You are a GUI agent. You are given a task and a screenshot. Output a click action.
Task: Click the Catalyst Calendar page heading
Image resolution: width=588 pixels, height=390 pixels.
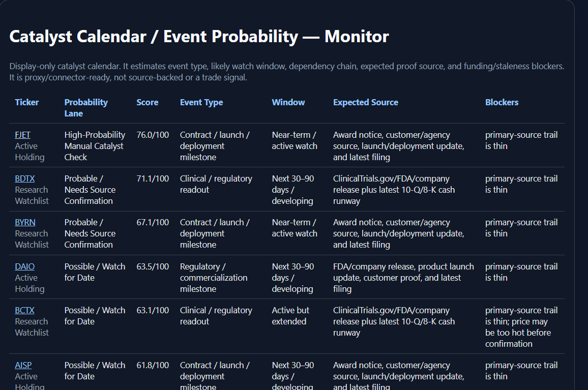point(199,37)
